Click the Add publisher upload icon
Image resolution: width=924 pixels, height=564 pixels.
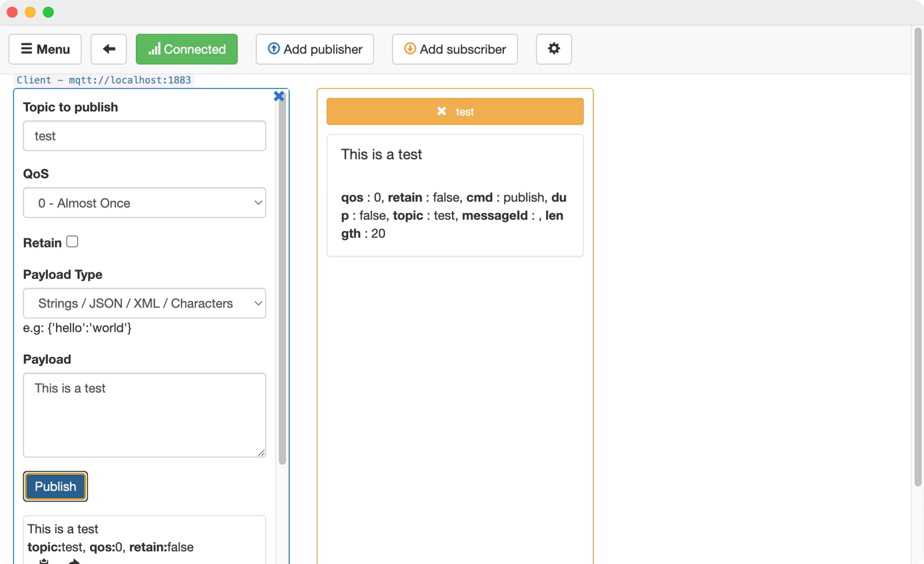pyautogui.click(x=272, y=49)
